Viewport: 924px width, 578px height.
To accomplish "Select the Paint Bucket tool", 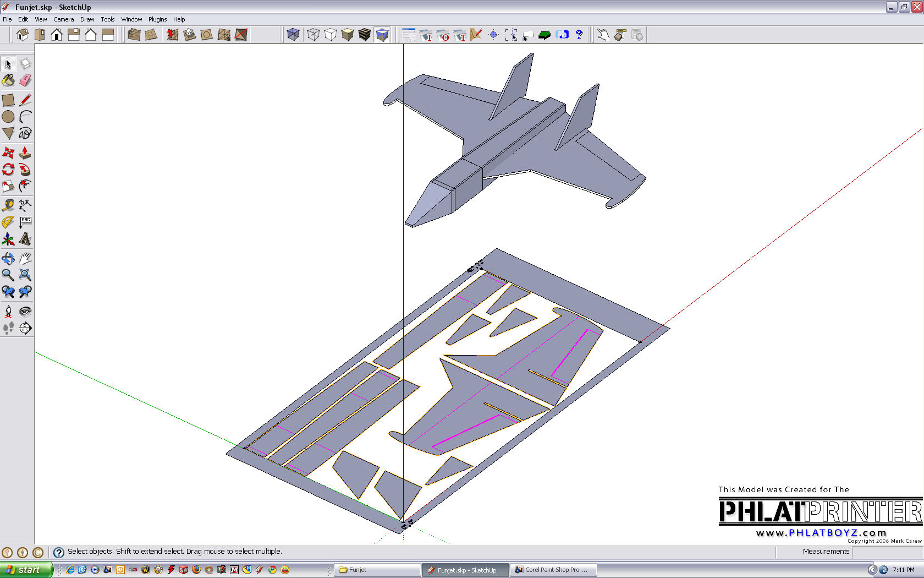I will click(x=8, y=81).
